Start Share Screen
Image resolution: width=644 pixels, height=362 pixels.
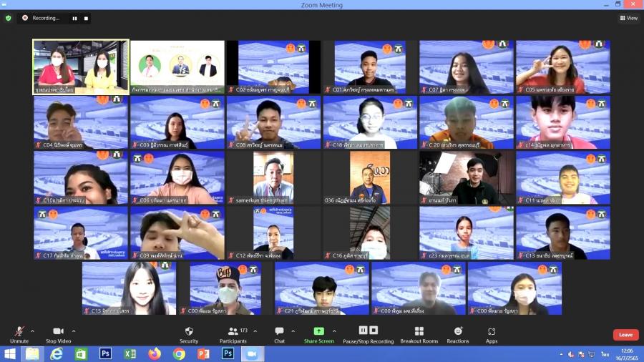(x=318, y=333)
